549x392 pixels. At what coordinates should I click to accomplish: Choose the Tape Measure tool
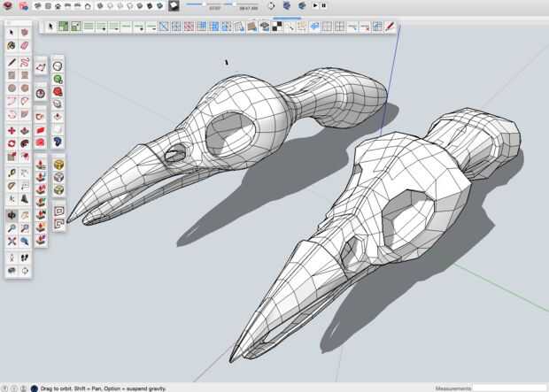click(12, 173)
